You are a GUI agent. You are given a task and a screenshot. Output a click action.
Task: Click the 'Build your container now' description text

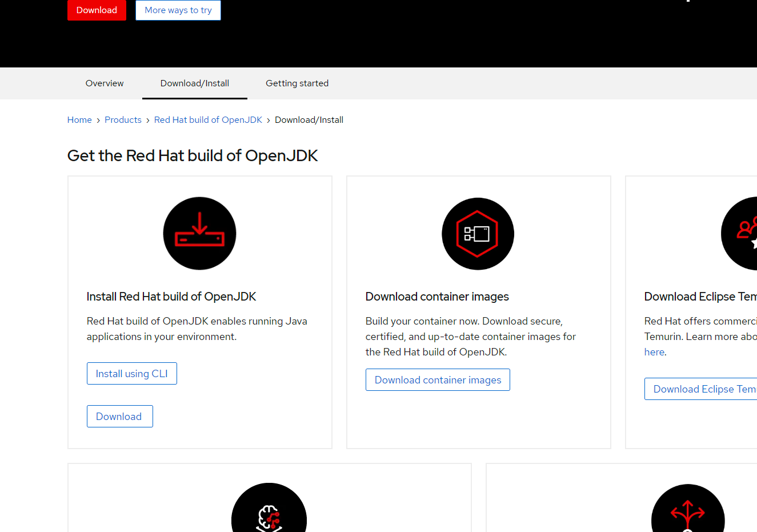click(471, 337)
